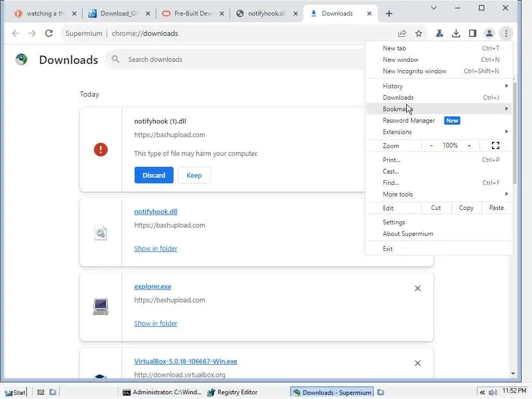Expand hidden tray icons chevron
The image size is (532, 399).
point(482,393)
